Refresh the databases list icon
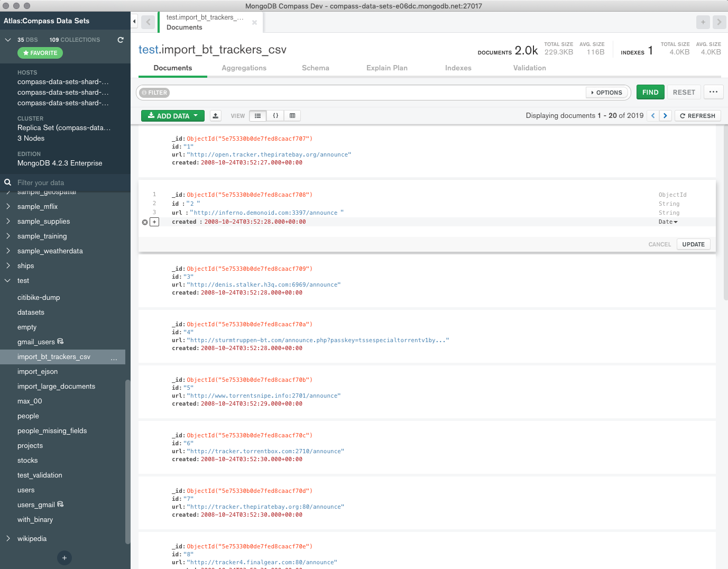The width and height of the screenshot is (728, 569). point(121,40)
